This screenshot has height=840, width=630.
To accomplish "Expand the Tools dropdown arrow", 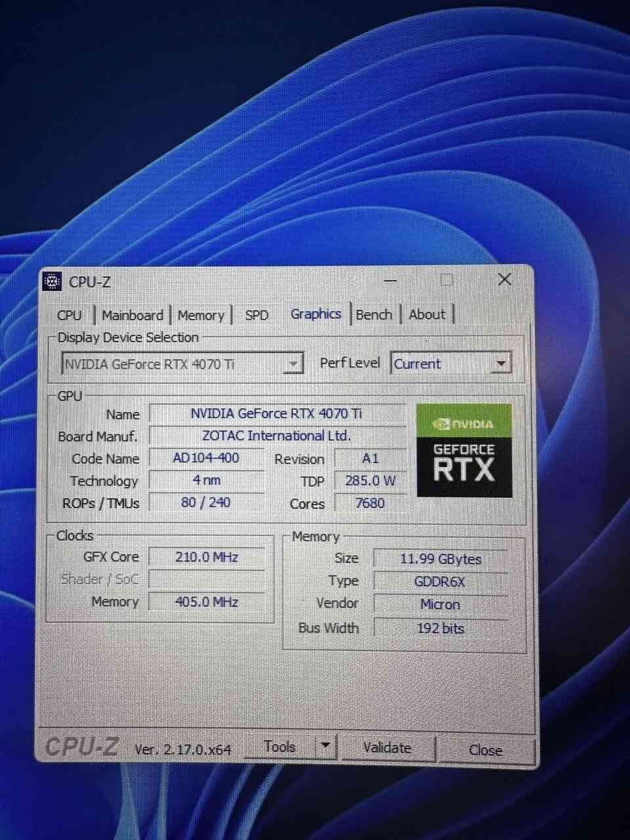I will 325,747.
